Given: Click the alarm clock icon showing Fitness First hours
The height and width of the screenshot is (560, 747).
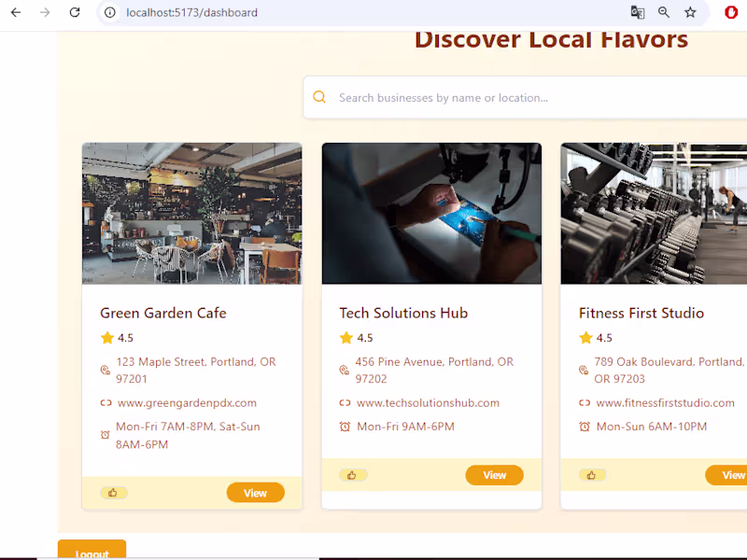Looking at the screenshot, I should [583, 427].
